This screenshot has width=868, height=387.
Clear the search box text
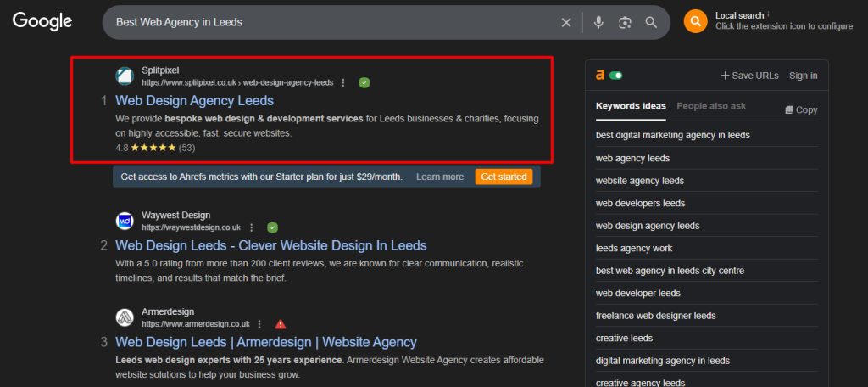click(x=566, y=22)
